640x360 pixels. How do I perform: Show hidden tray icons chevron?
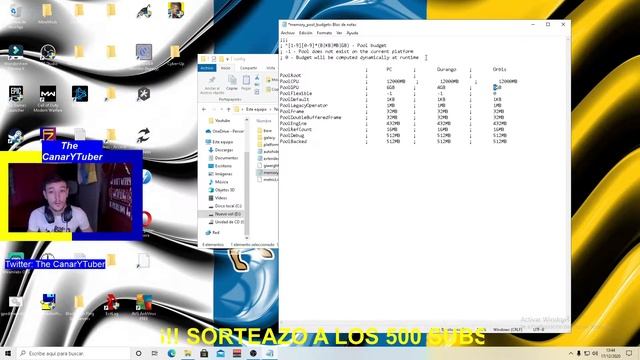coord(571,353)
